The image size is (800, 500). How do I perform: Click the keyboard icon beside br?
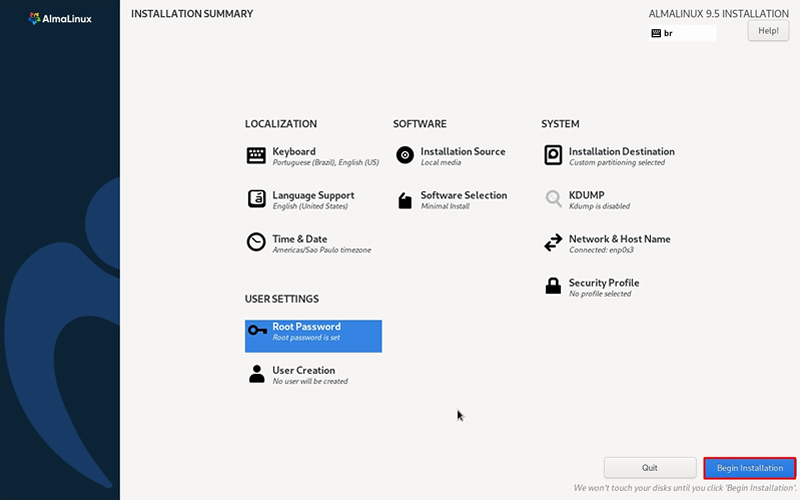click(x=656, y=33)
